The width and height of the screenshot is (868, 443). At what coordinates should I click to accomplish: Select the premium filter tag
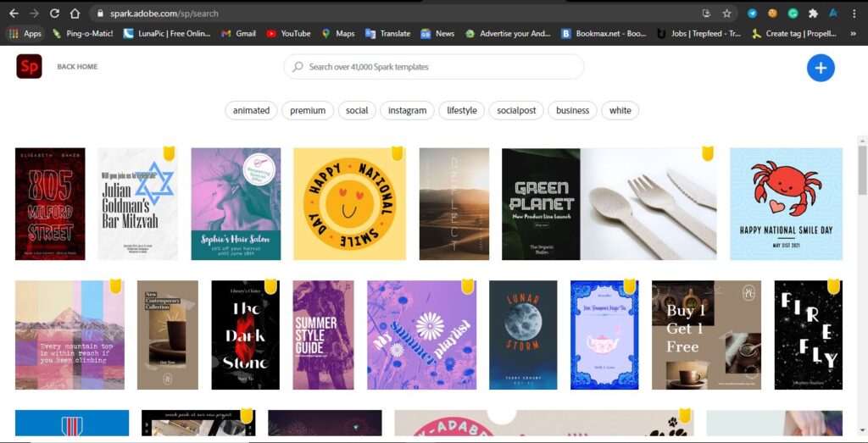308,111
